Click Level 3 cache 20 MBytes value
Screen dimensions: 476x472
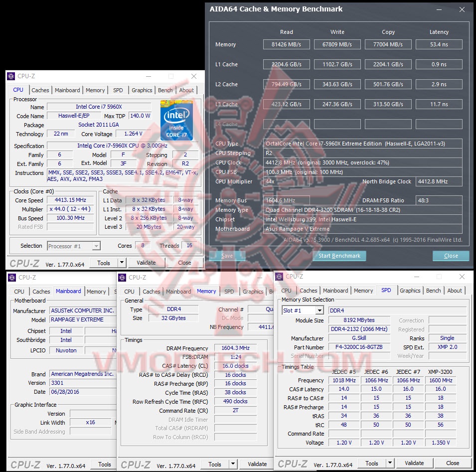[x=149, y=227]
